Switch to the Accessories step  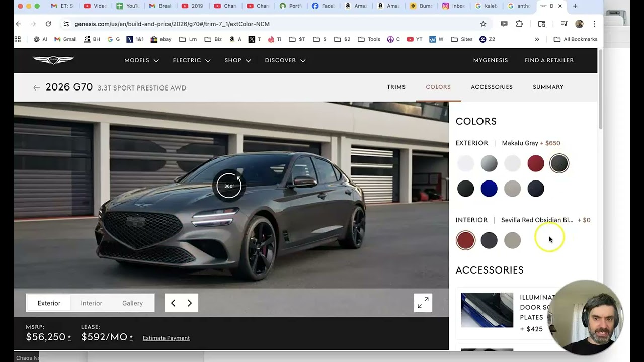(x=492, y=87)
